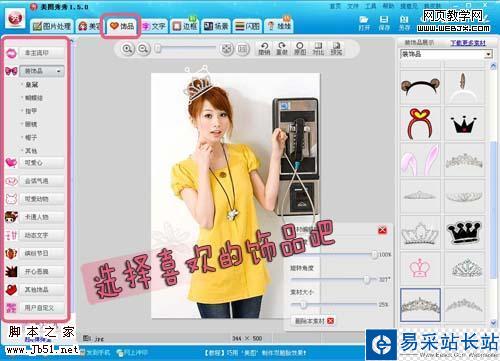The height and width of the screenshot is (361, 500).
Task: Collapse the 装饰品 category dropdown in sidebar
Action: (59, 71)
